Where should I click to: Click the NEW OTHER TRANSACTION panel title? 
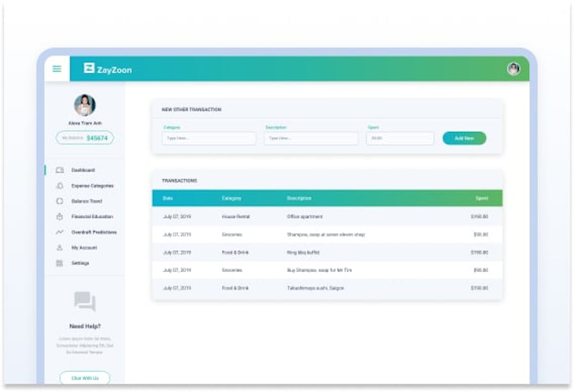tap(191, 109)
